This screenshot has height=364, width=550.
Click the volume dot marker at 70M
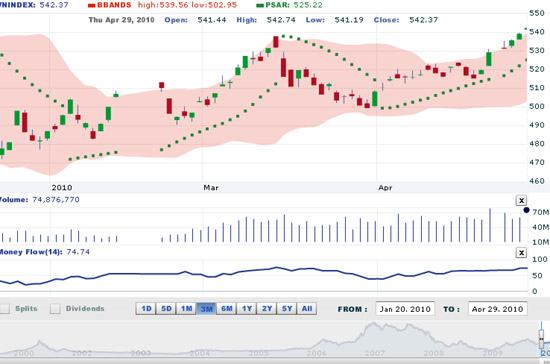(526, 210)
